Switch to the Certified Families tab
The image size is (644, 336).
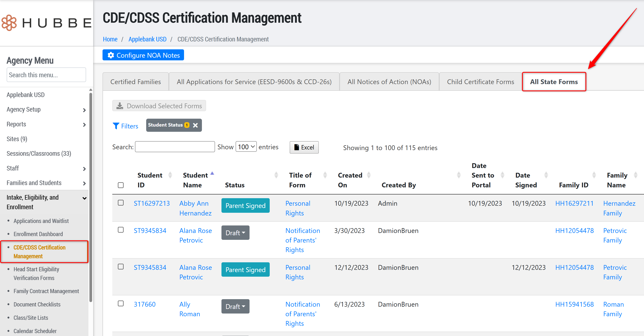point(136,82)
